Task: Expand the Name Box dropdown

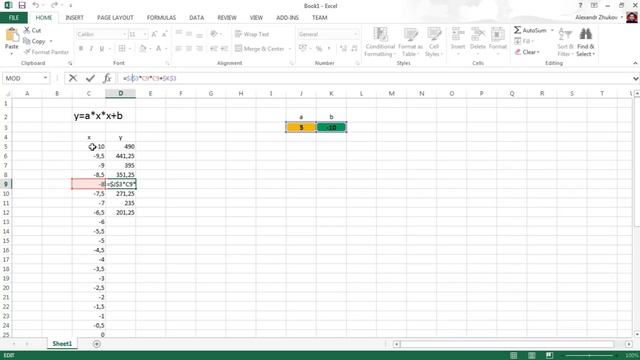Action: tap(45, 78)
